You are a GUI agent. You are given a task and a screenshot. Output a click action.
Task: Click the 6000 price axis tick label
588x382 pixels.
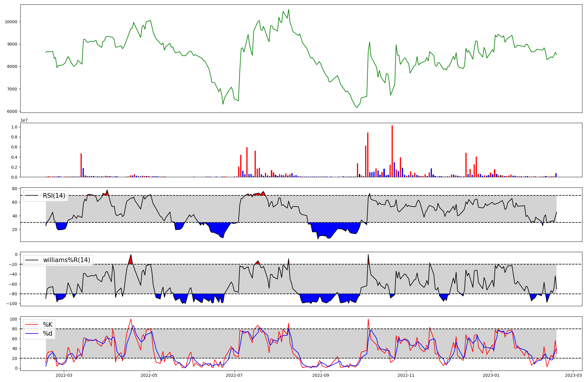(12, 111)
